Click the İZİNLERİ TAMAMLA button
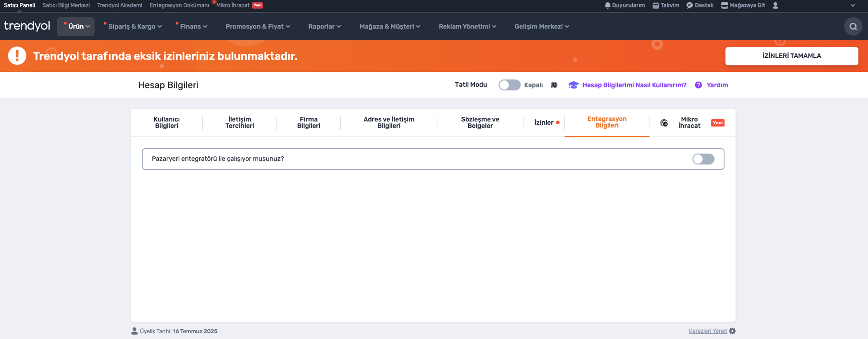Image resolution: width=868 pixels, height=339 pixels. click(x=791, y=56)
